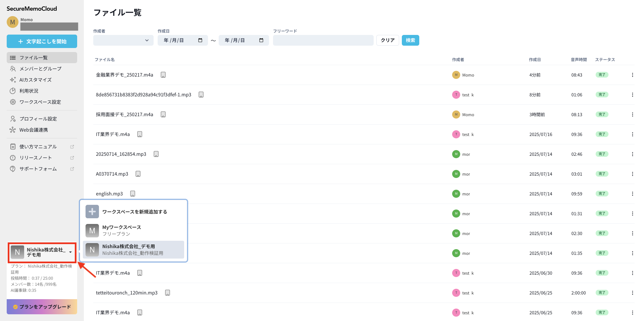This screenshot has height=321, width=644.
Task: Open ワークスペース設定 from sidebar
Action: 40,102
